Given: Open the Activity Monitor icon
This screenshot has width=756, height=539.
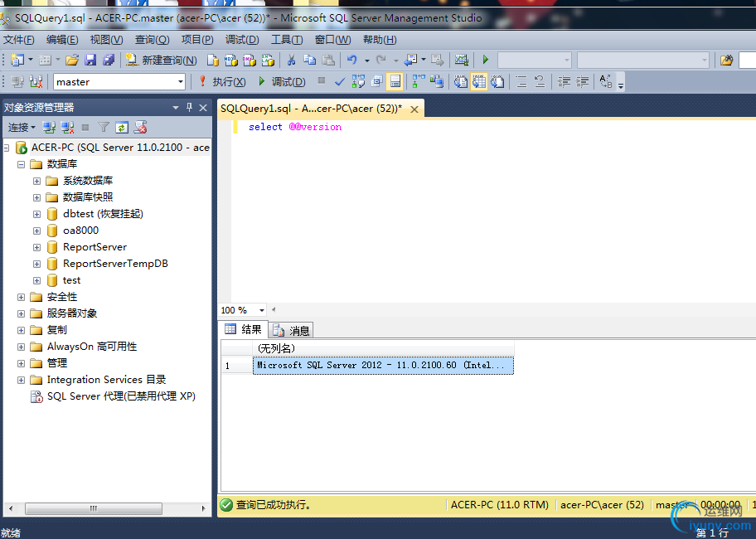Looking at the screenshot, I should coord(462,60).
